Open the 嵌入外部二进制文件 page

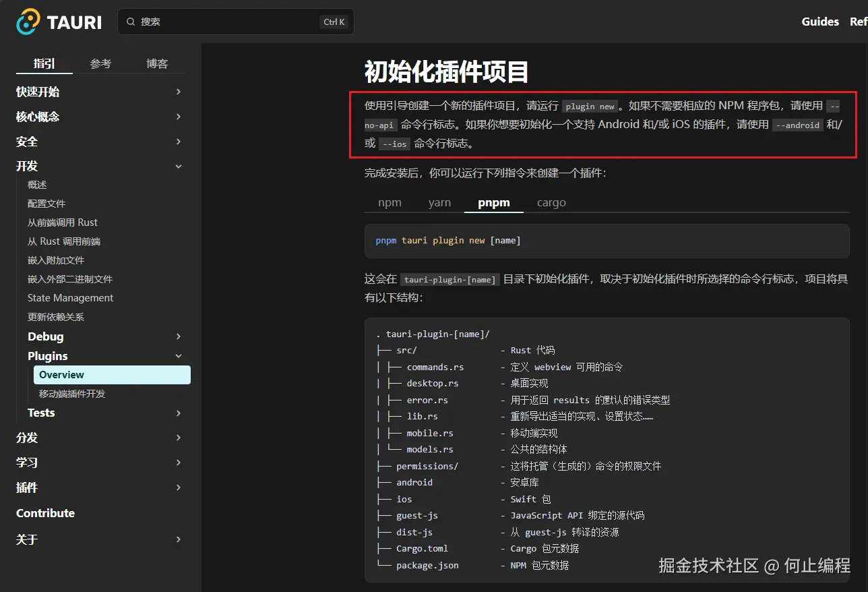point(70,279)
